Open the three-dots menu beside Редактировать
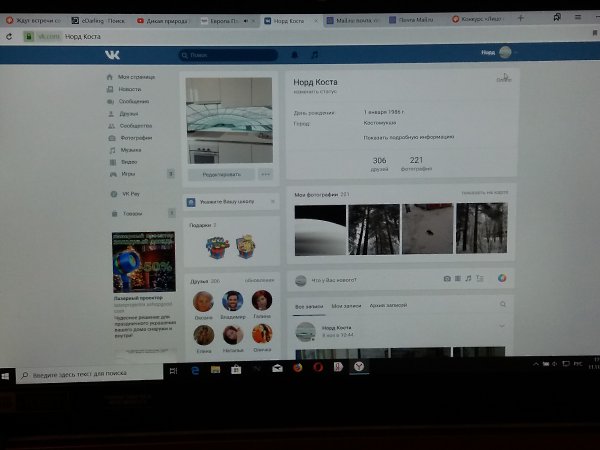This screenshot has height=450, width=600. tap(265, 174)
